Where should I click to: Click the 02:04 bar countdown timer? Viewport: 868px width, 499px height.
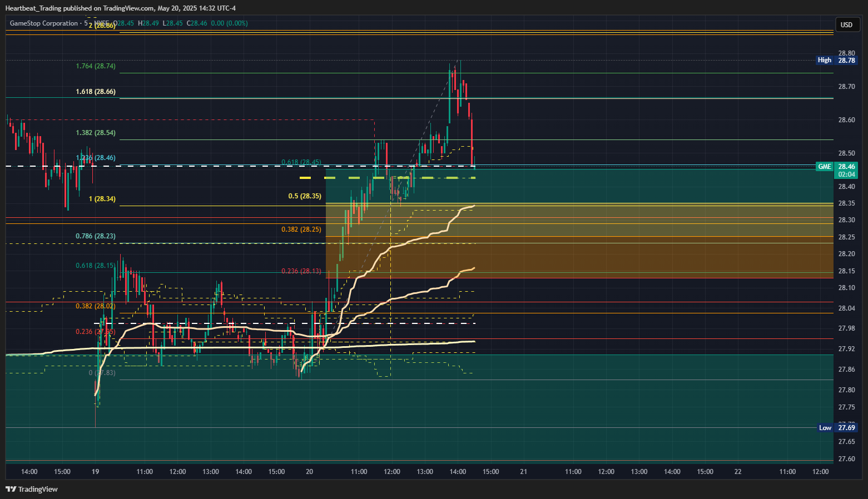click(847, 174)
